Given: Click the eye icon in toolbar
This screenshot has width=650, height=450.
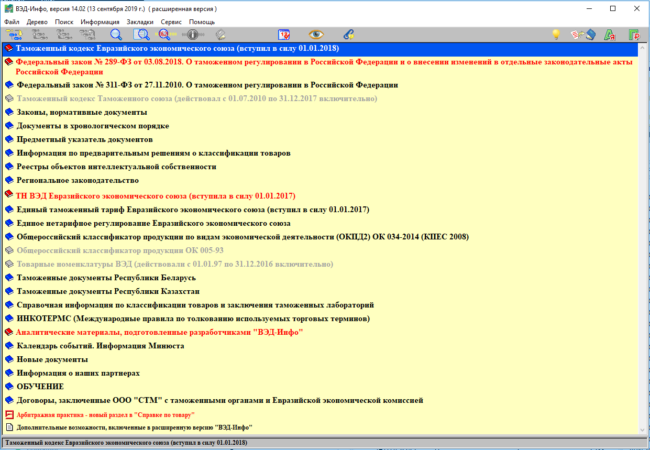Looking at the screenshot, I should (317, 34).
